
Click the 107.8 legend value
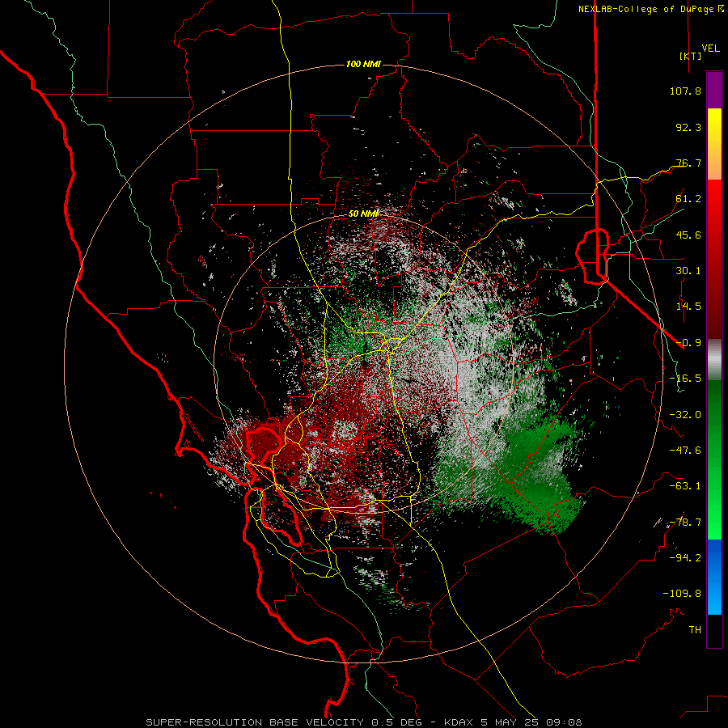pyautogui.click(x=685, y=91)
